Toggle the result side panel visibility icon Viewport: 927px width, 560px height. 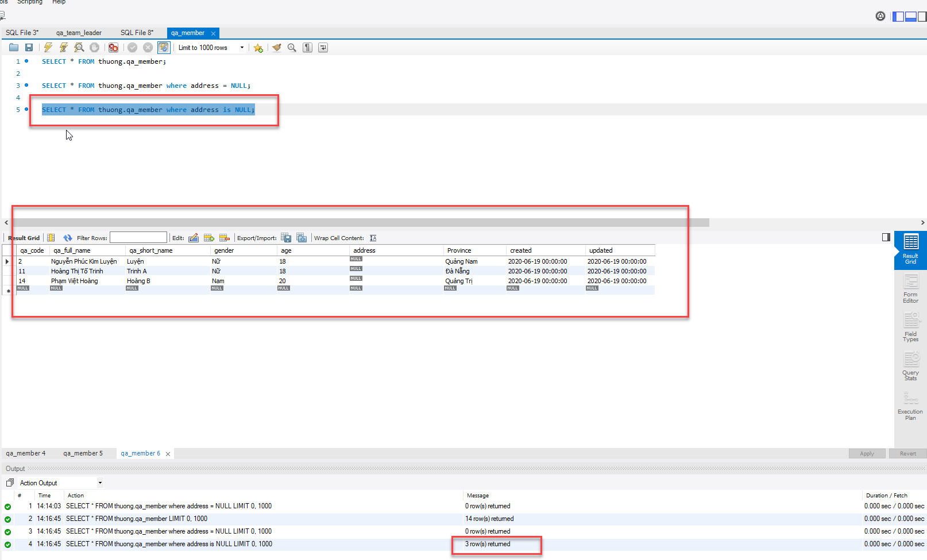pos(886,237)
